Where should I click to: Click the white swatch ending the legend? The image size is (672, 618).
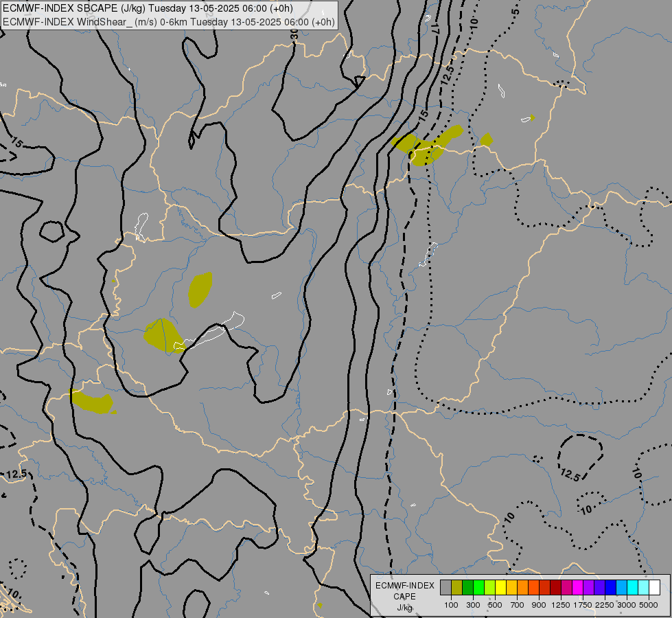pos(654,587)
